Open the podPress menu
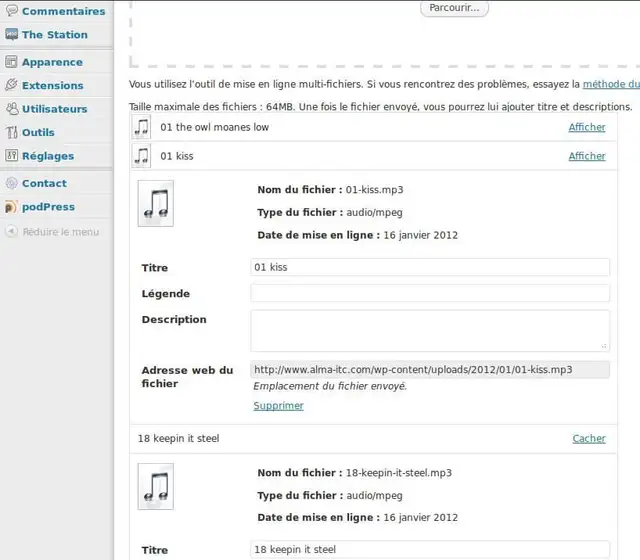The width and height of the screenshot is (640, 560). pyautogui.click(x=48, y=207)
